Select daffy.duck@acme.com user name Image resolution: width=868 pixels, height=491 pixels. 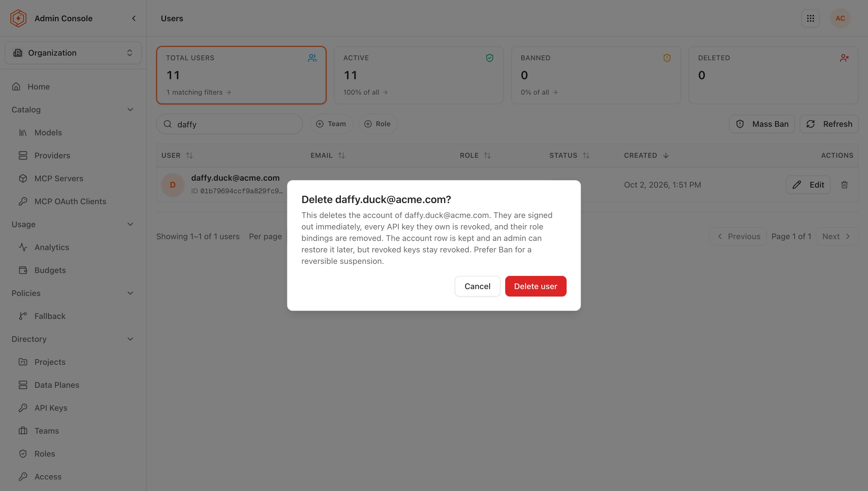click(x=235, y=178)
